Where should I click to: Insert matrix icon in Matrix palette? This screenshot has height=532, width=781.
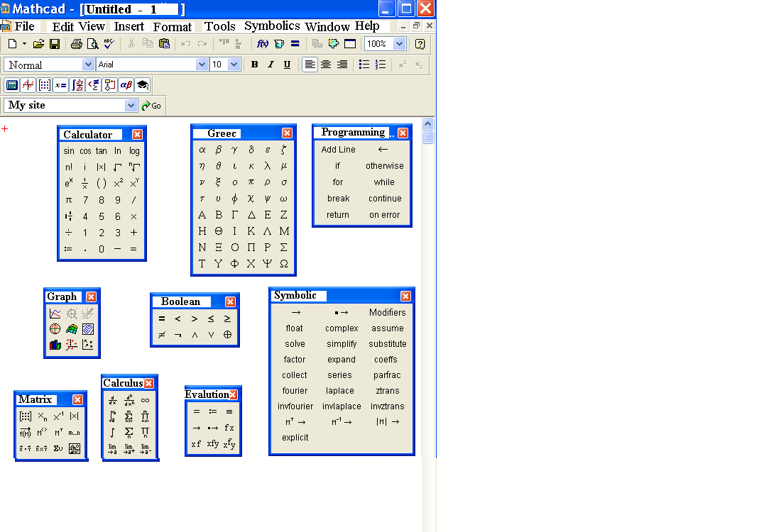pyautogui.click(x=26, y=416)
